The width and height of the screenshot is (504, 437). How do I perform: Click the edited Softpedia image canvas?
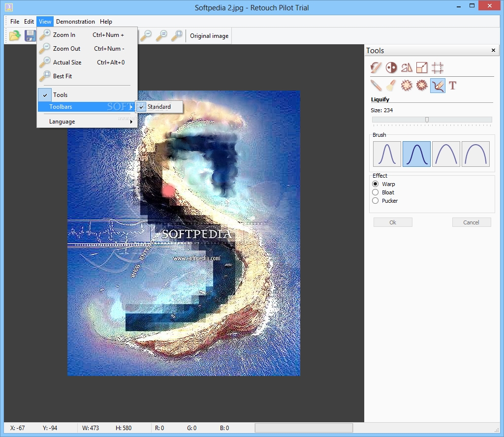pyautogui.click(x=184, y=233)
